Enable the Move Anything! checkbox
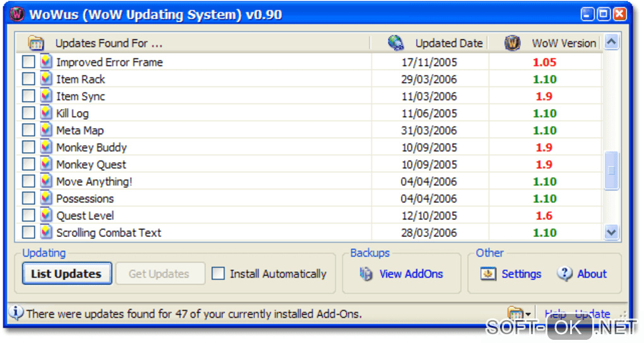The image size is (644, 343). click(x=28, y=181)
